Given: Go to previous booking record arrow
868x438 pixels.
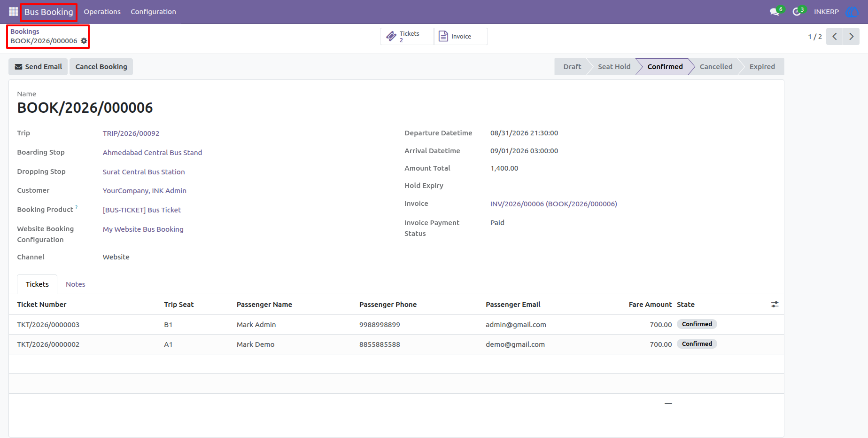Looking at the screenshot, I should [x=835, y=37].
